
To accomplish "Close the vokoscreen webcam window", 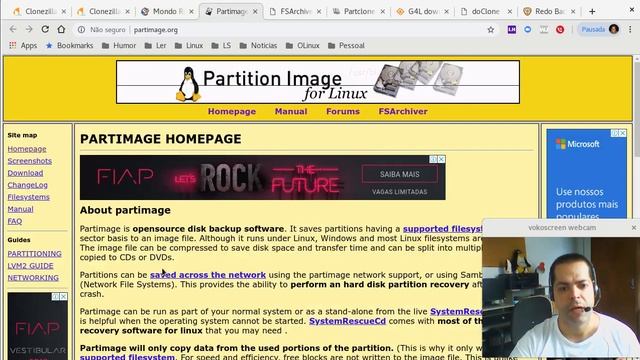I will coord(633,228).
